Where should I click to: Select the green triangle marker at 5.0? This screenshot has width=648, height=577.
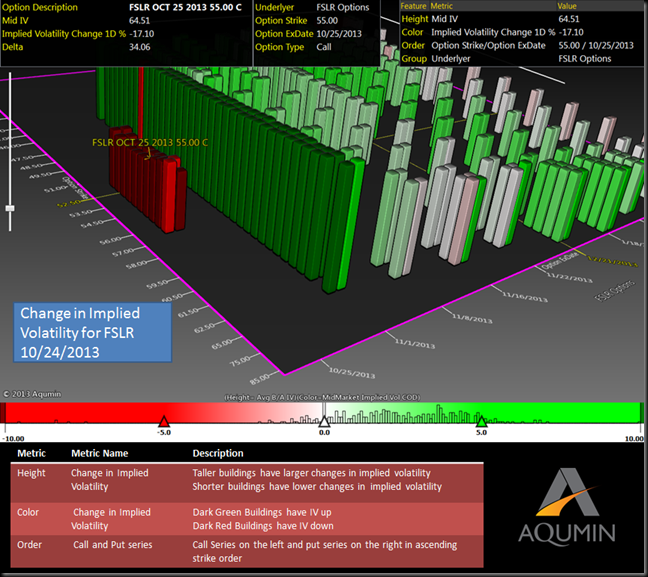point(481,422)
